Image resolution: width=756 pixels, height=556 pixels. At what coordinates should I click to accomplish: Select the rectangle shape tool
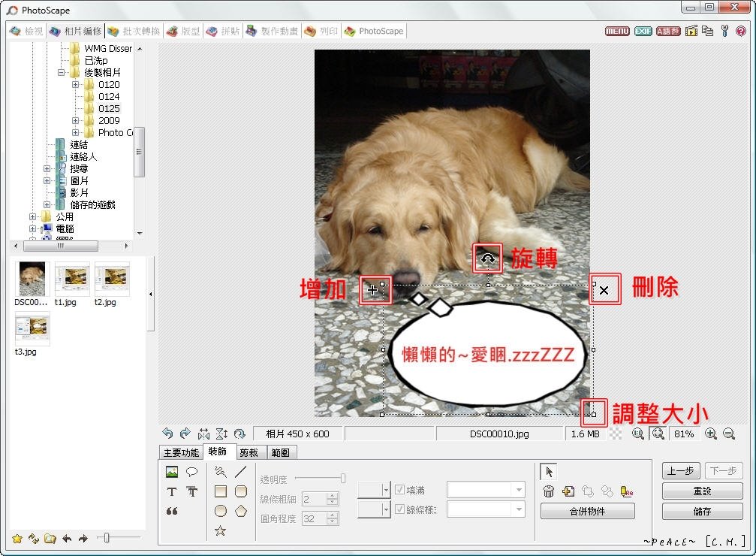220,491
